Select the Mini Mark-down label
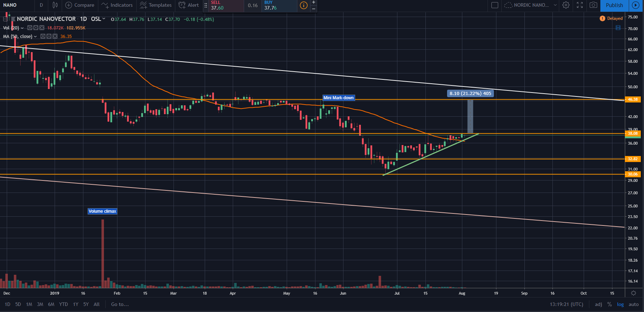 click(x=338, y=98)
